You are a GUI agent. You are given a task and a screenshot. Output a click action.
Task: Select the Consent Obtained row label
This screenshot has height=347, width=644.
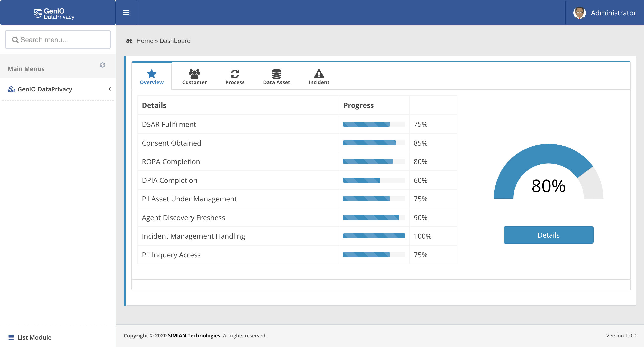171,143
